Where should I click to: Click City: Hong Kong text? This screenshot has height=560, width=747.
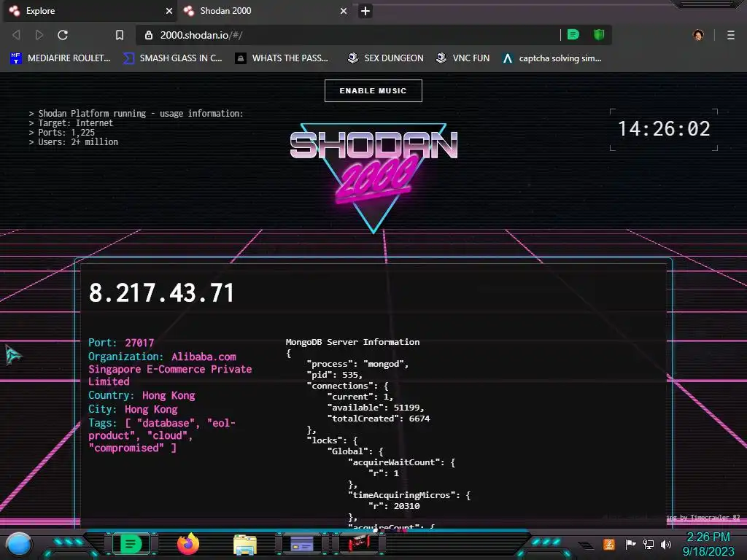133,409
